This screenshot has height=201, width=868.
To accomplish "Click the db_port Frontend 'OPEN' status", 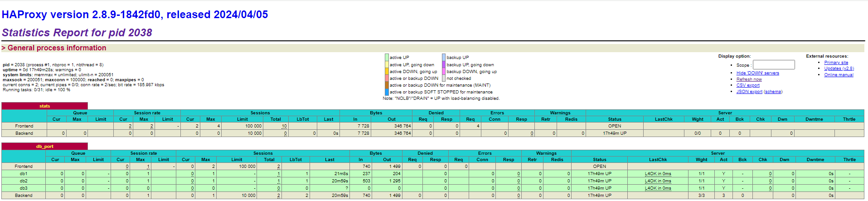I will (x=599, y=167).
